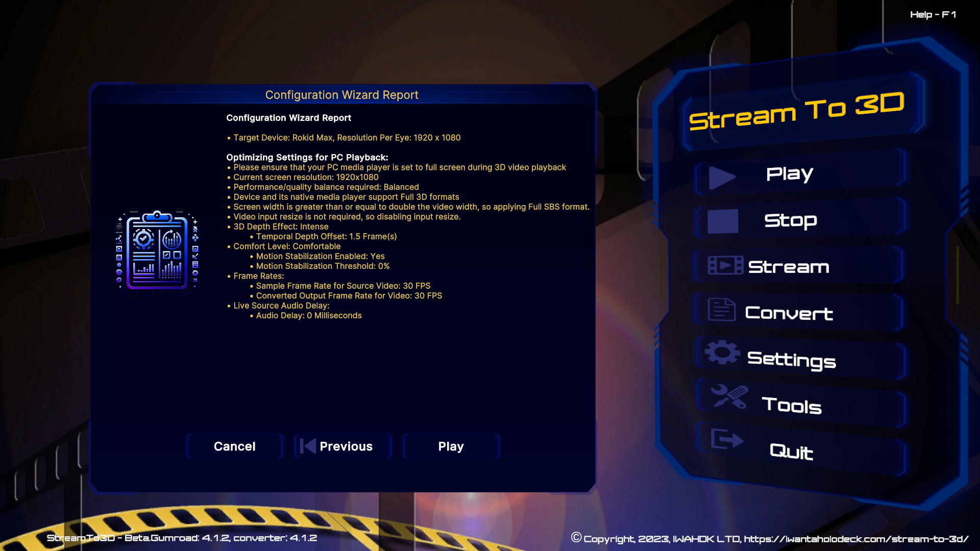Click Optimizing Settings for PC Playback heading
The width and height of the screenshot is (980, 551).
tap(307, 158)
